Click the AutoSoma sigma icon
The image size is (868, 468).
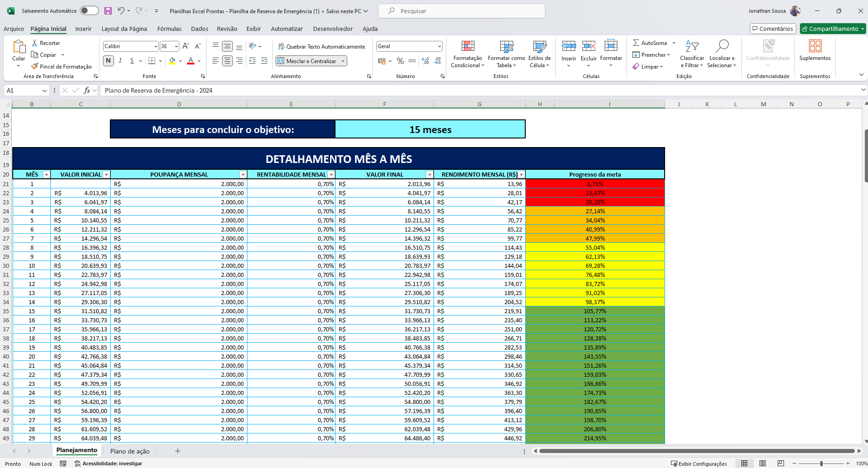[x=636, y=43]
